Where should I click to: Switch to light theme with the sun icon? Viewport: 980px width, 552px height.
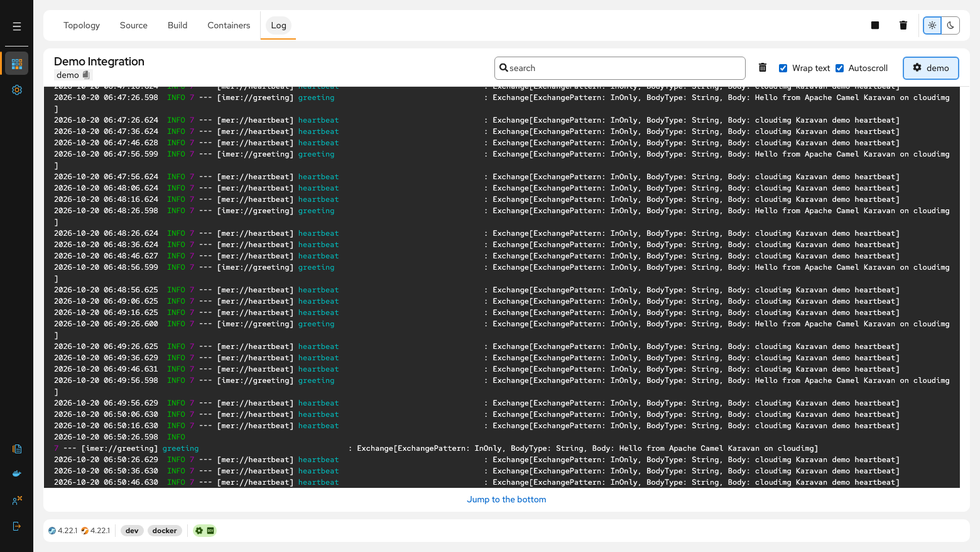tap(932, 25)
